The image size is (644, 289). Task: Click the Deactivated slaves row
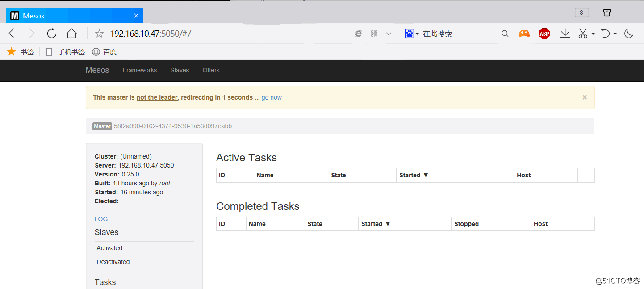coord(144,262)
